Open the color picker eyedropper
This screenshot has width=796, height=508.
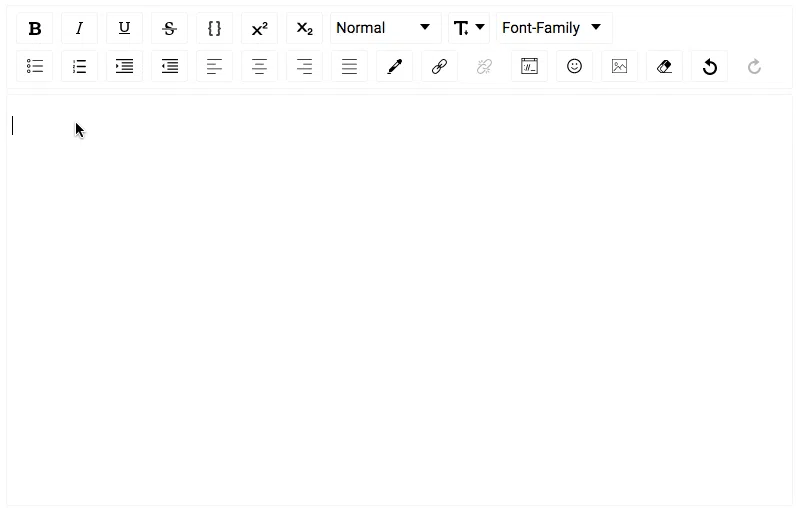point(394,66)
